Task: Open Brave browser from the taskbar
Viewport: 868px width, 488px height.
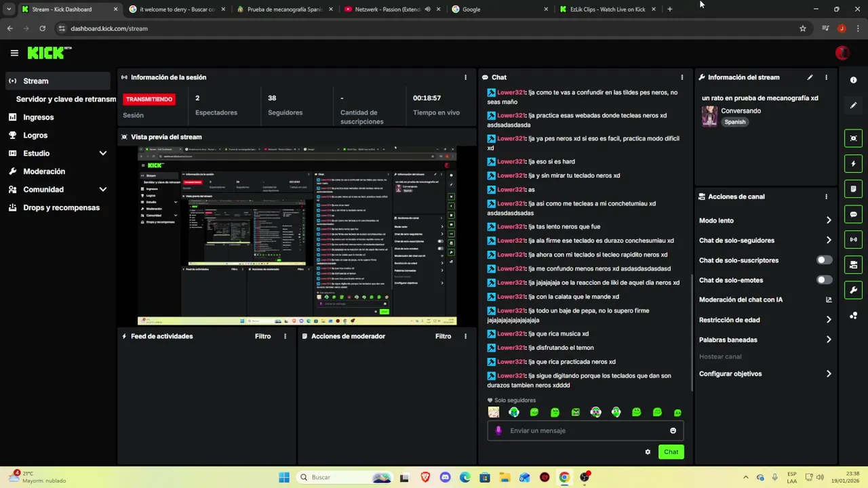Action: click(425, 477)
